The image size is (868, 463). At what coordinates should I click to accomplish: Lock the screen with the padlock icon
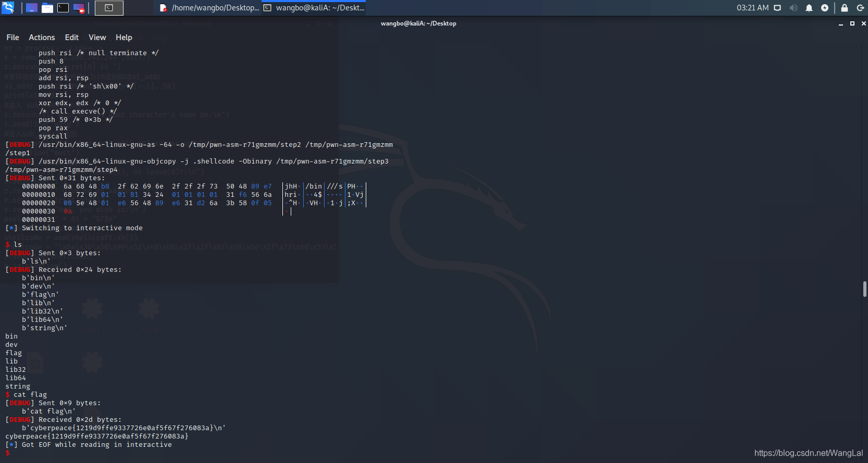pos(845,8)
